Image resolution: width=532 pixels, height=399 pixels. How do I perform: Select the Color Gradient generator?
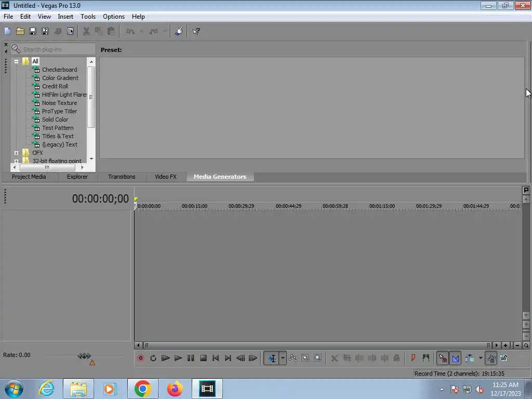pyautogui.click(x=60, y=78)
